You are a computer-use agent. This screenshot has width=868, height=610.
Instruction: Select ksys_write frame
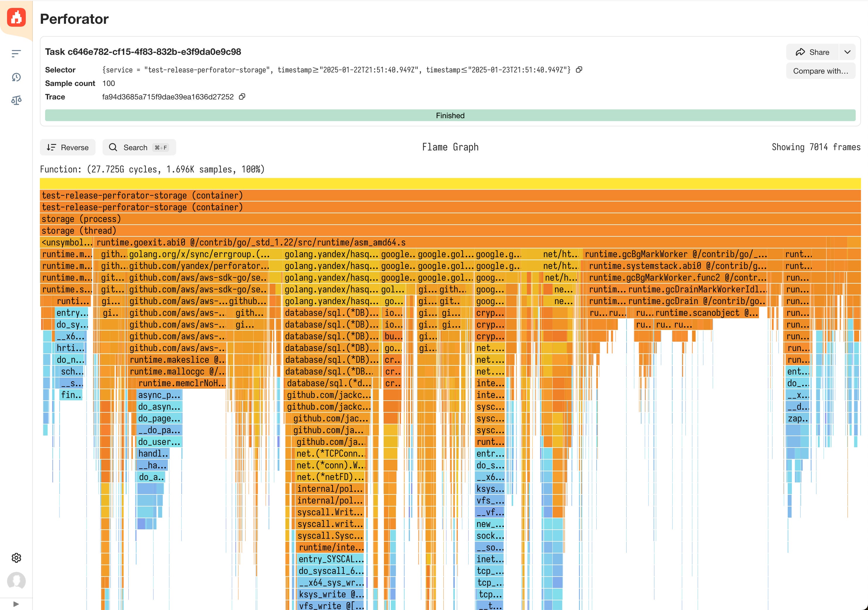[x=331, y=594]
